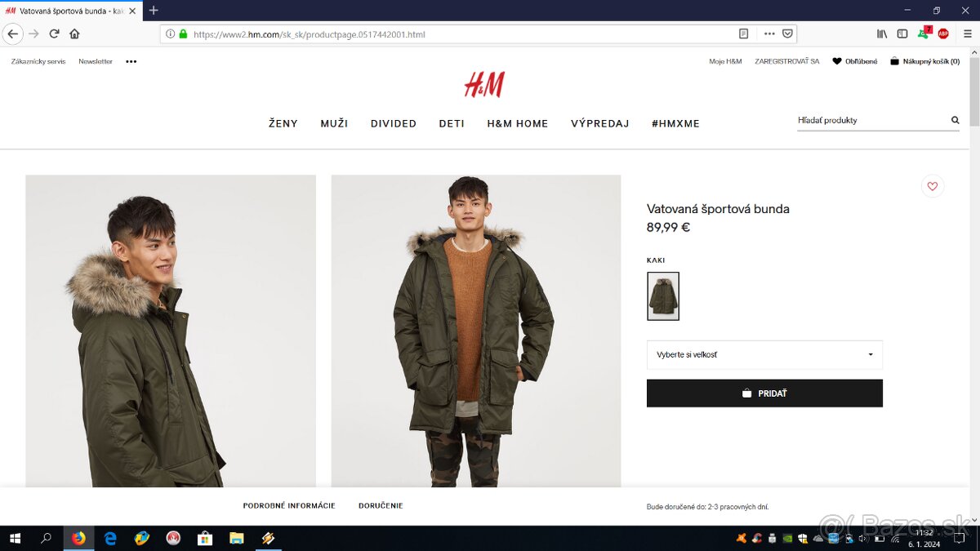Select the Kaki color swatch
The height and width of the screenshot is (551, 980).
[x=663, y=296]
